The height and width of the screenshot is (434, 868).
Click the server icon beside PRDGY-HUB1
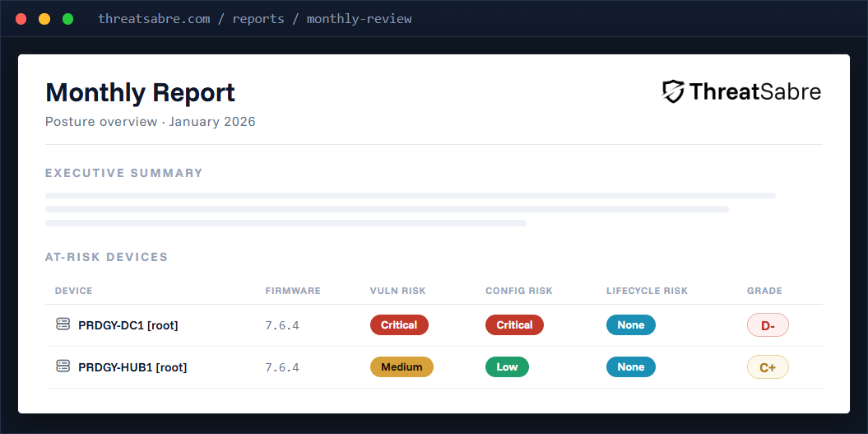[63, 366]
